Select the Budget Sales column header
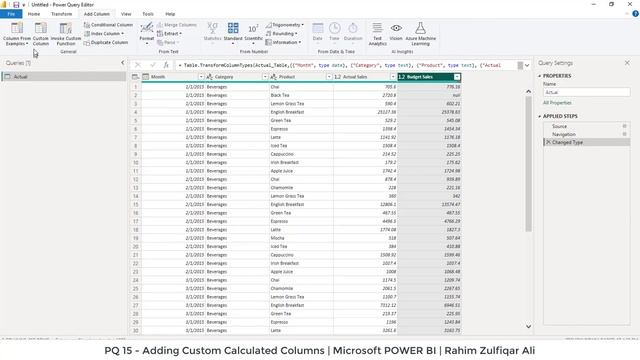The width and height of the screenshot is (640, 360). [429, 77]
